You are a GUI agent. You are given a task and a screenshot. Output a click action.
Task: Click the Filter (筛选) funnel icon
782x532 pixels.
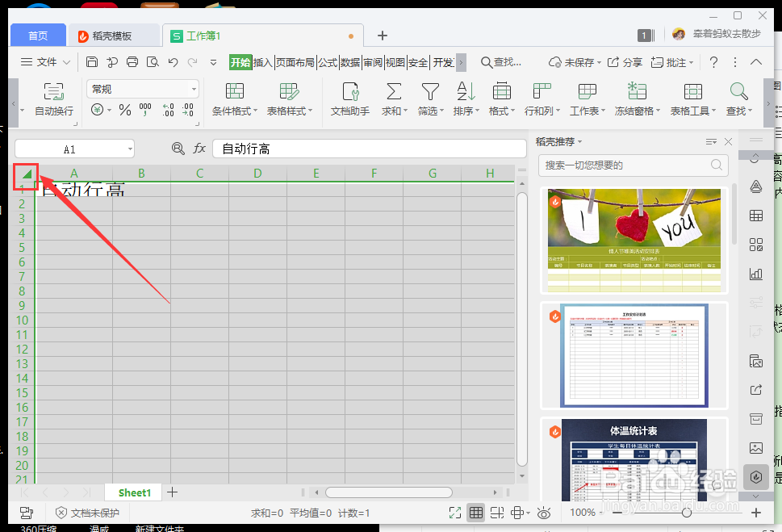(430, 91)
